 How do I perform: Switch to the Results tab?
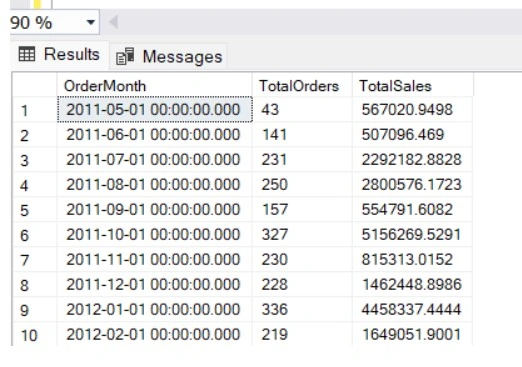click(59, 54)
